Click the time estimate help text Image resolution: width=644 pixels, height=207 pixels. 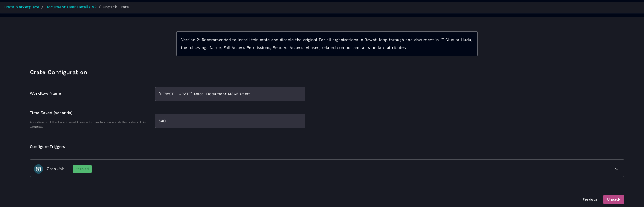click(x=87, y=124)
